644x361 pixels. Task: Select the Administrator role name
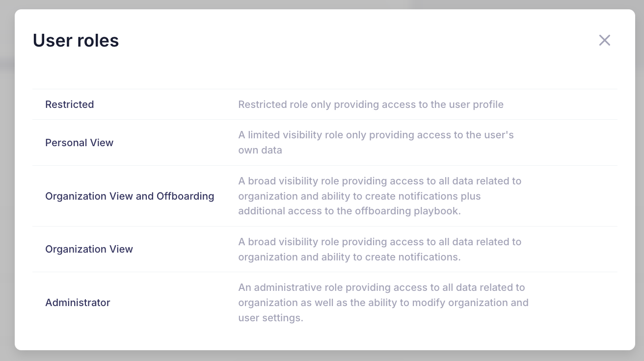tap(78, 303)
